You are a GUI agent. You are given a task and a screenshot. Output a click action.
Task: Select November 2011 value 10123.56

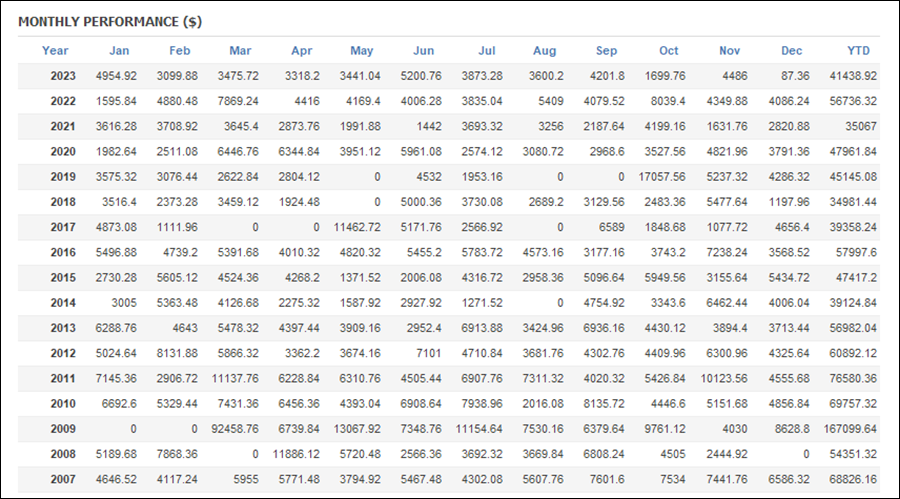pyautogui.click(x=724, y=378)
